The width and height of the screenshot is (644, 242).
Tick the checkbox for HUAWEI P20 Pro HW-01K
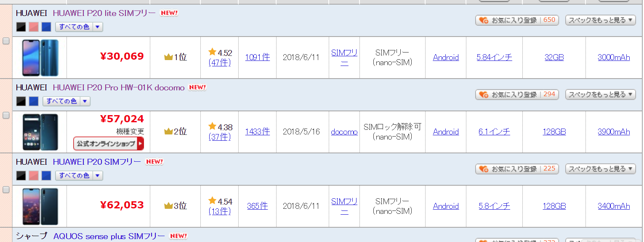click(x=6, y=115)
